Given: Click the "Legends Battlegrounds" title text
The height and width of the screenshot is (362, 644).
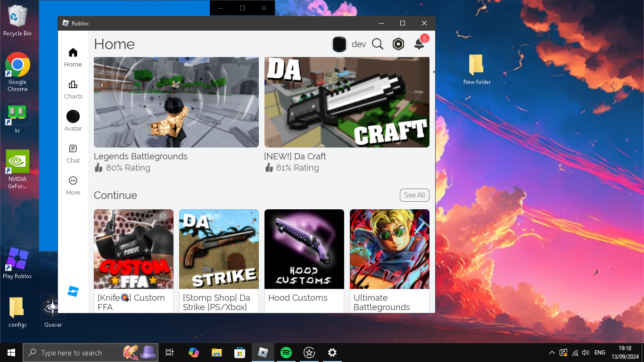Looking at the screenshot, I should [x=140, y=156].
